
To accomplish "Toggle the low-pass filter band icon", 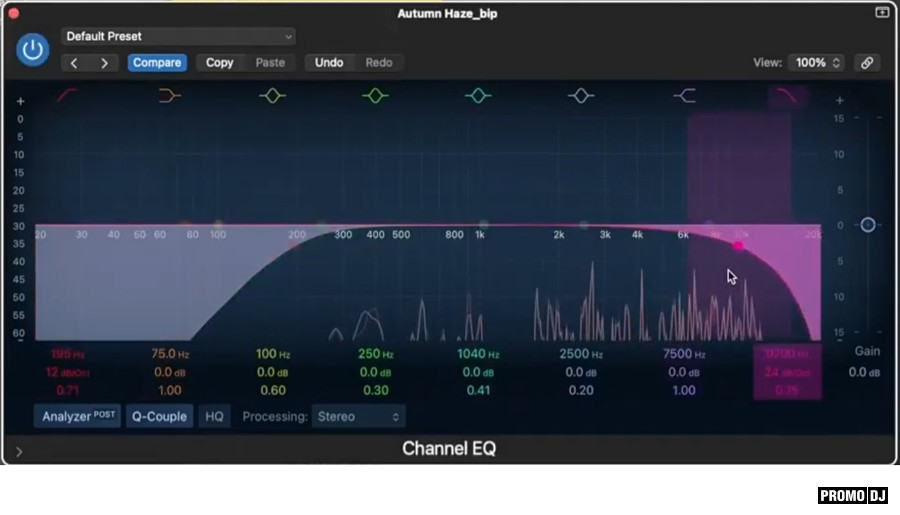I will coord(787,96).
